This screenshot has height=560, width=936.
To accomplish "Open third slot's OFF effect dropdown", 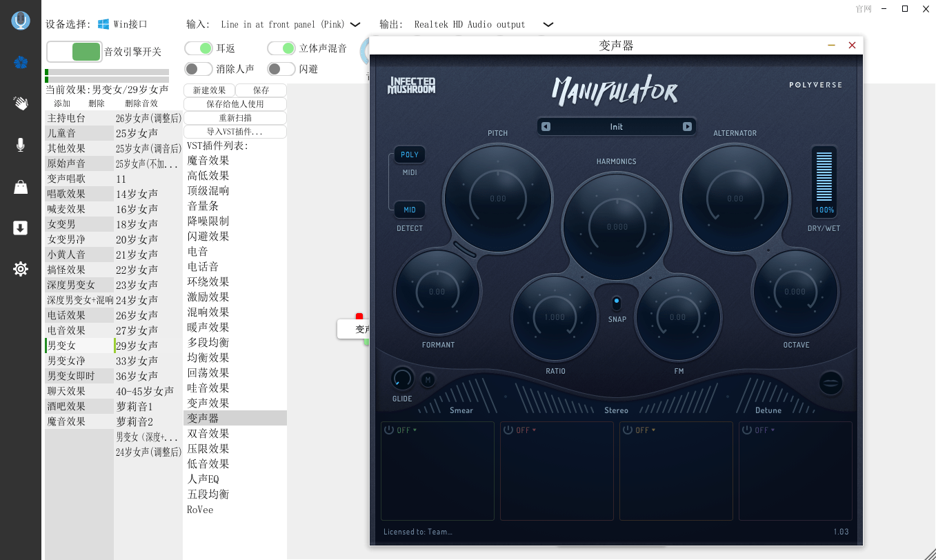I will click(x=646, y=430).
